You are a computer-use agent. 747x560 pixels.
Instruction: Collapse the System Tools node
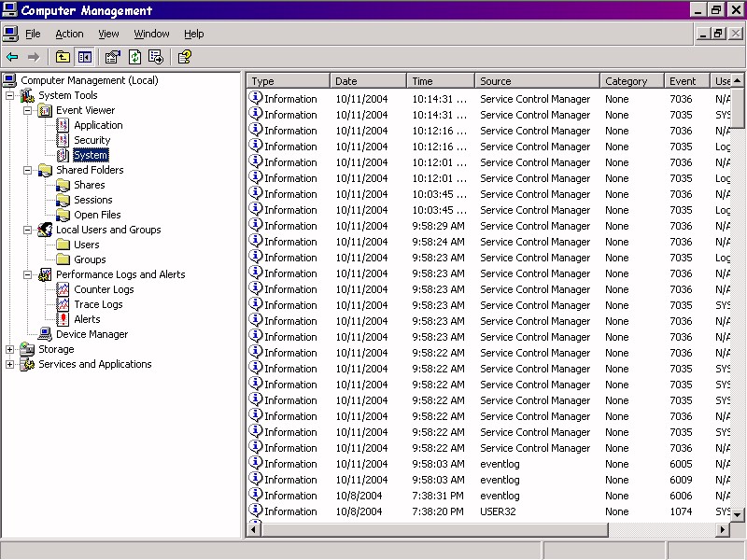tap(9, 95)
